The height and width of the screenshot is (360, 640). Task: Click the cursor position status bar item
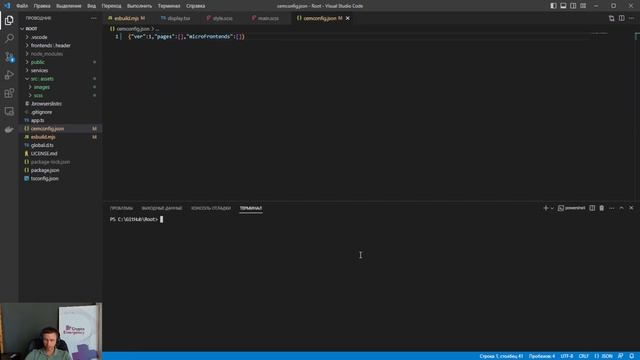(x=501, y=356)
